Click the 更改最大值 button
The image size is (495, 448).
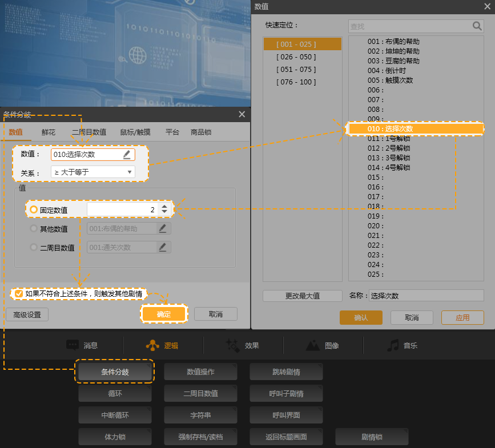302,296
